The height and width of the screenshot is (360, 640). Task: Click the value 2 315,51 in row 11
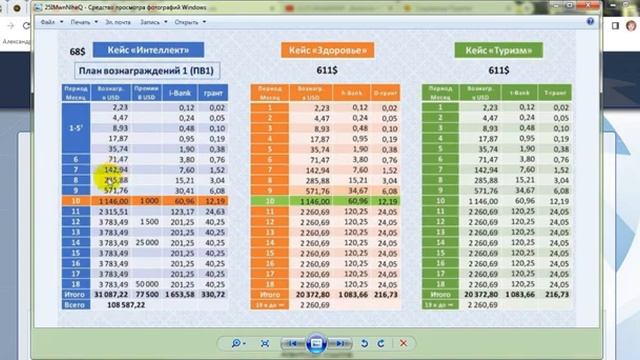click(113, 211)
